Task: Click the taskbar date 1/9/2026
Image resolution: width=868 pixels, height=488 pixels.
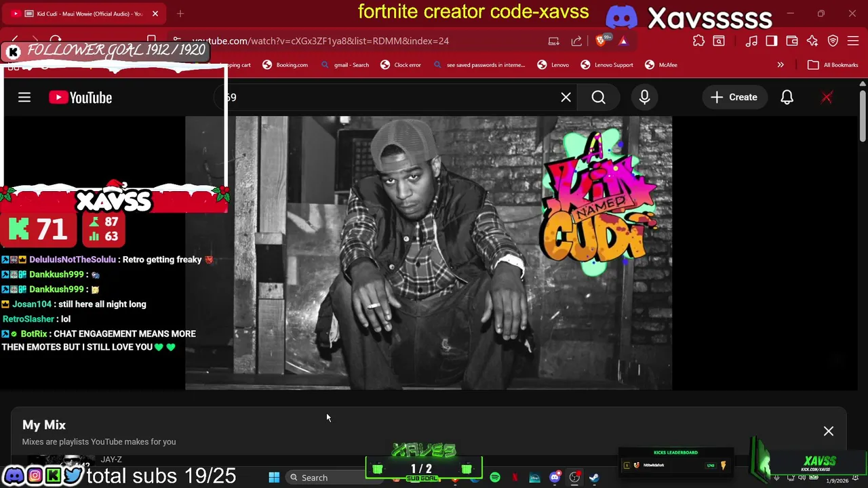Action: [837, 481]
